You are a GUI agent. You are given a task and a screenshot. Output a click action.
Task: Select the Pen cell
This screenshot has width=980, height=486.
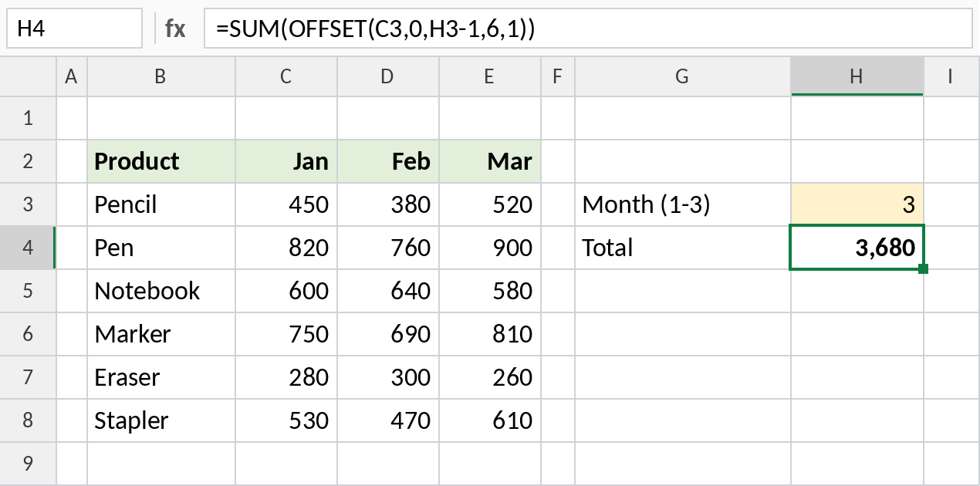(x=161, y=248)
